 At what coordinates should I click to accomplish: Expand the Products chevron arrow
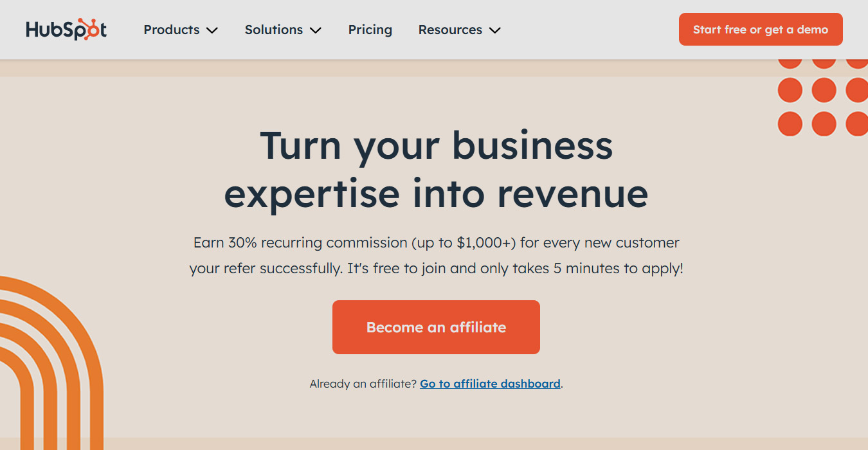point(212,30)
